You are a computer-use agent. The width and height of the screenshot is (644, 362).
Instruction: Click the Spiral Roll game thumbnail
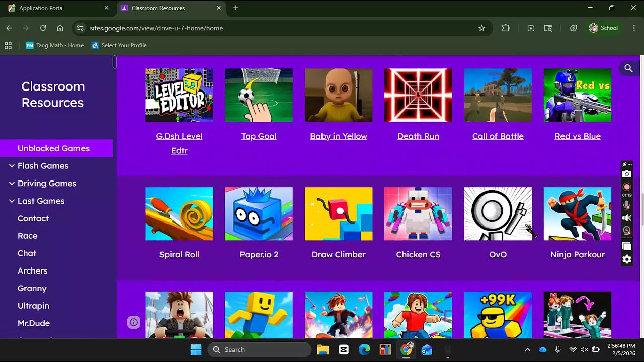tap(179, 214)
